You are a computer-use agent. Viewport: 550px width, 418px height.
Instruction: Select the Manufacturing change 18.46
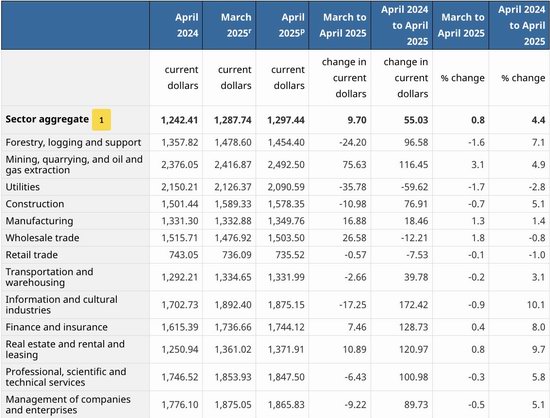pyautogui.click(x=416, y=221)
